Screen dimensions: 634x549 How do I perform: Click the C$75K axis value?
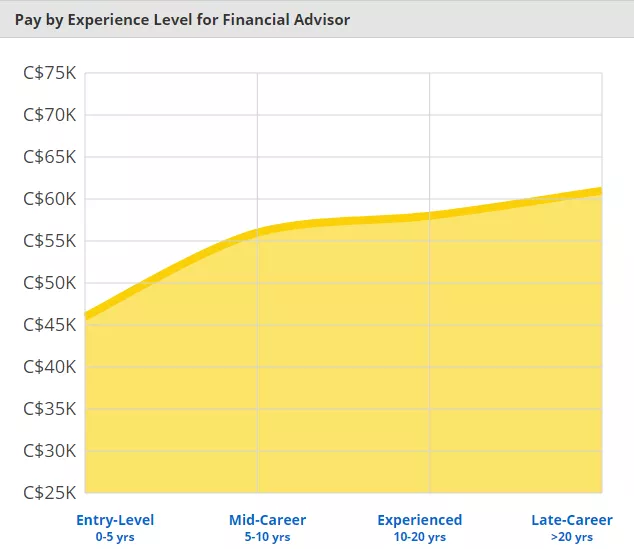pyautogui.click(x=50, y=73)
